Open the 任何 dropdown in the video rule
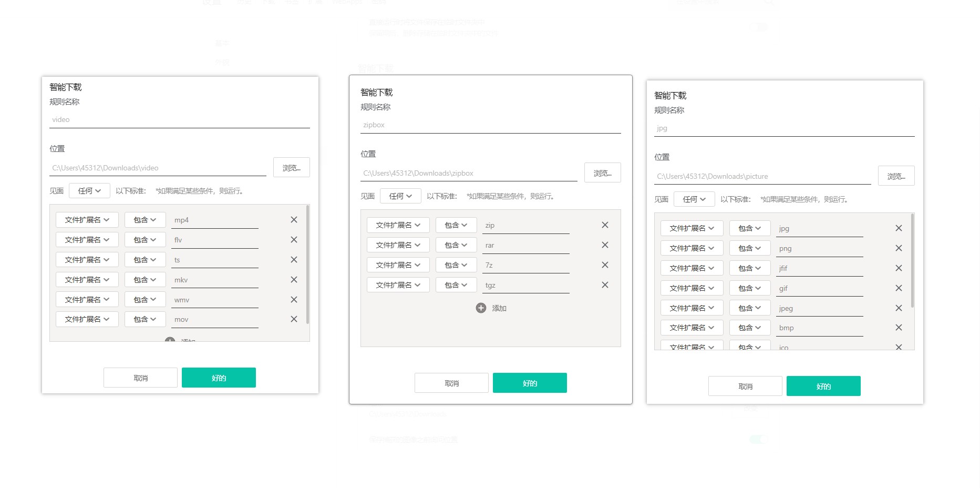The width and height of the screenshot is (980, 488). click(x=89, y=191)
